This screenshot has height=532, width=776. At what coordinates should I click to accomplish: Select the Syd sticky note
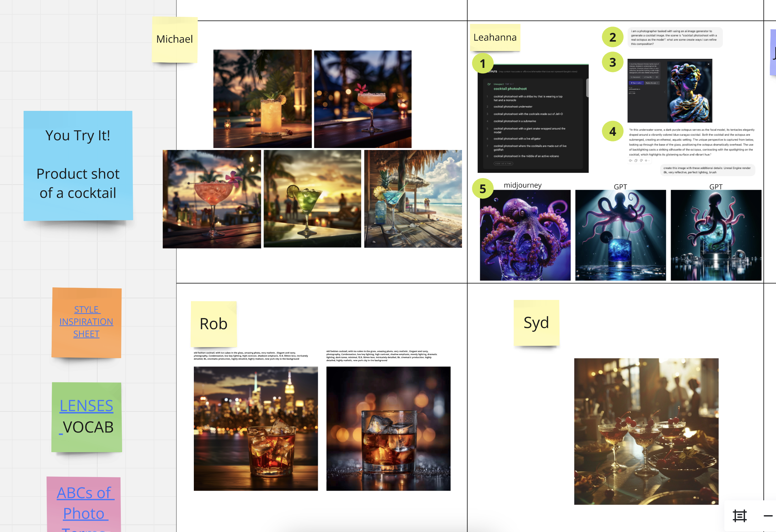(x=536, y=323)
